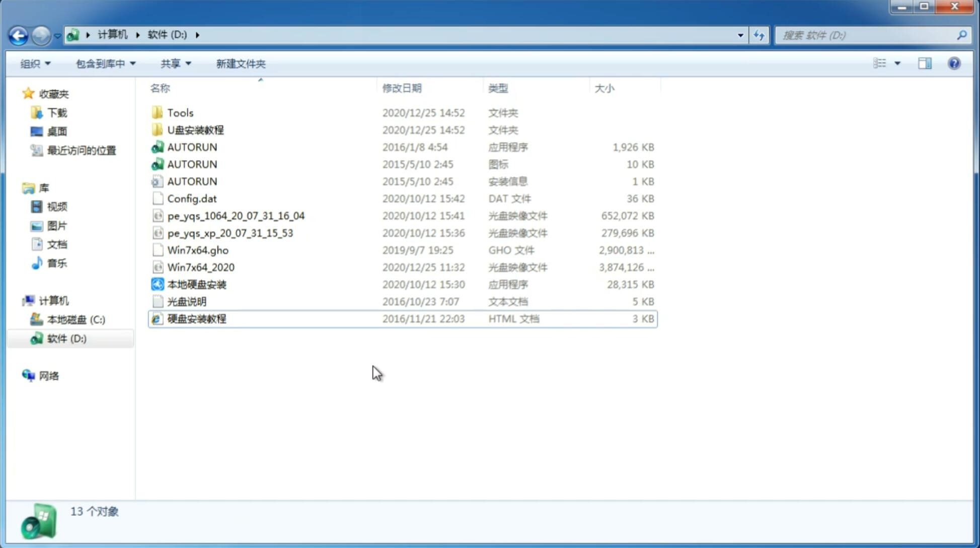Image resolution: width=980 pixels, height=548 pixels.
Task: Click 新建文件夹 button
Action: (x=240, y=63)
